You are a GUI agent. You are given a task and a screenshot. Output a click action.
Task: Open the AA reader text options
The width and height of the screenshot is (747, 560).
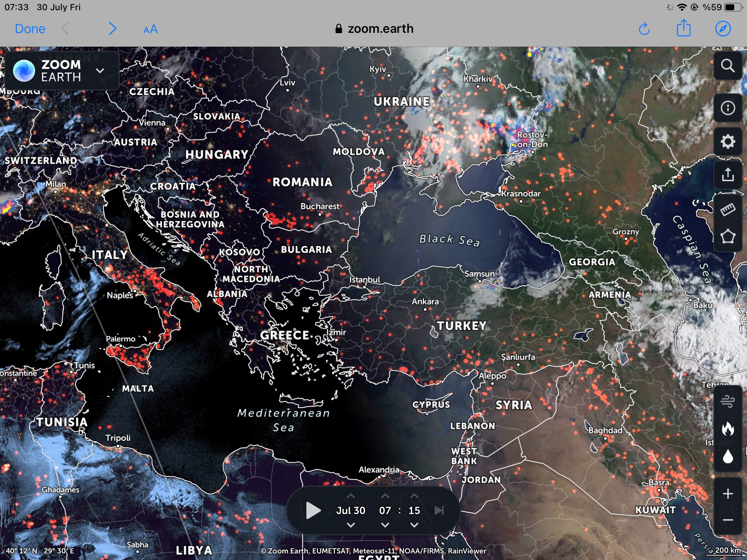pos(150,29)
